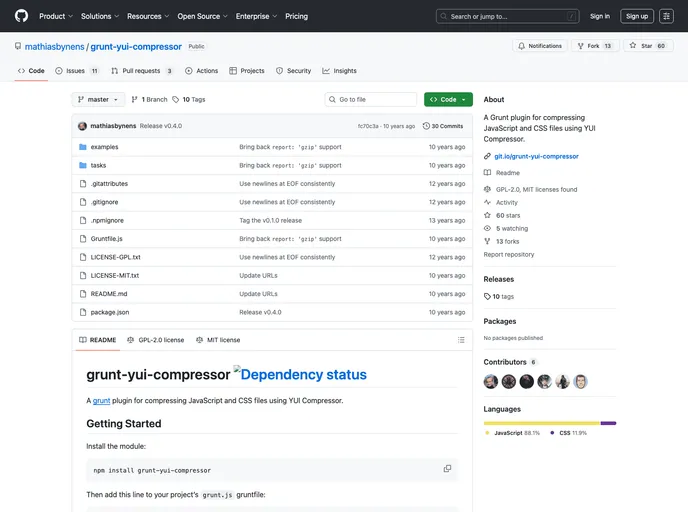
Task: Expand the Product menu
Action: click(x=56, y=16)
